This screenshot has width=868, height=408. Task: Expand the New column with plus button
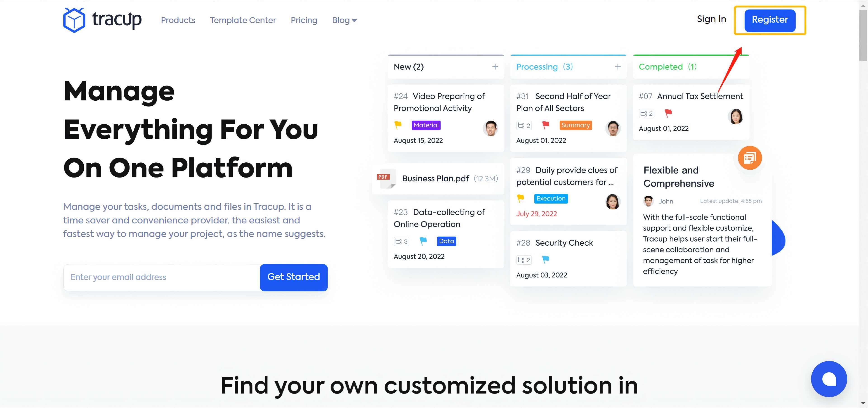494,67
